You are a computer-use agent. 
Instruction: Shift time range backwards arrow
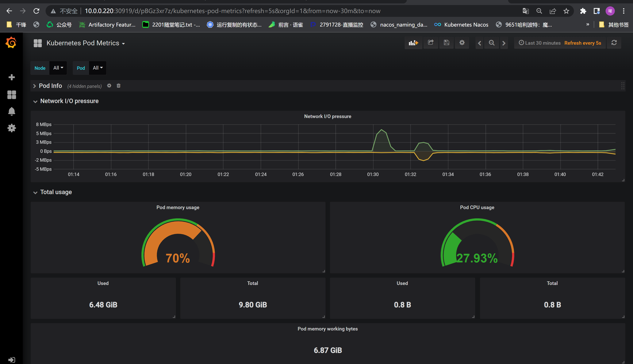[x=479, y=43]
